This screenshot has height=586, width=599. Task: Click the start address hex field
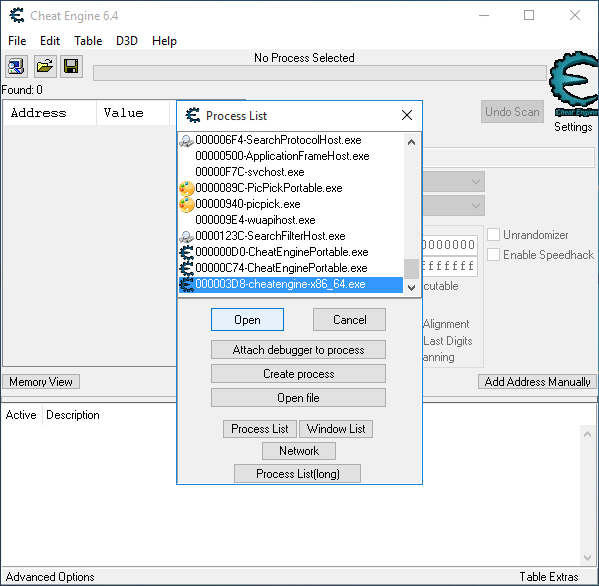[x=450, y=245]
